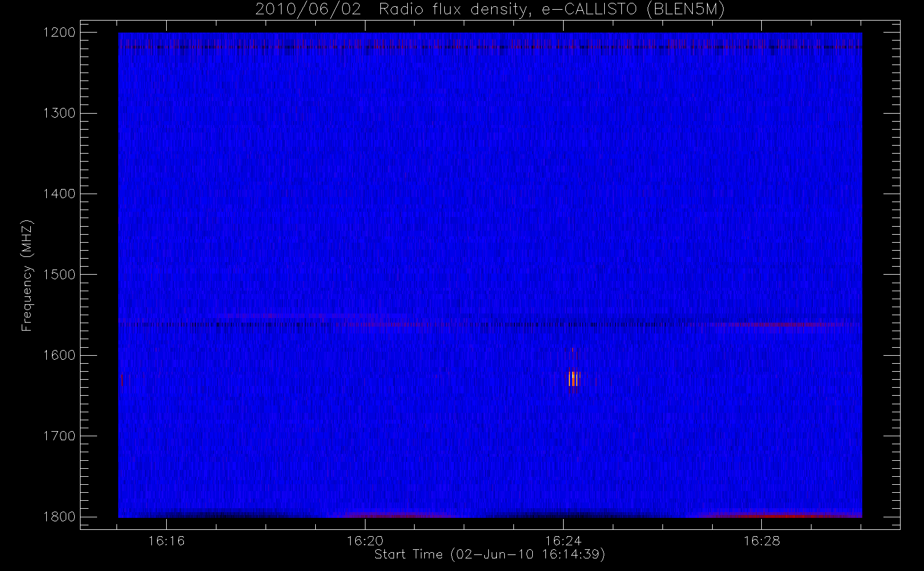This screenshot has height=571, width=924.
Task: Select the 1700 frequency tick label
Action: (60, 436)
